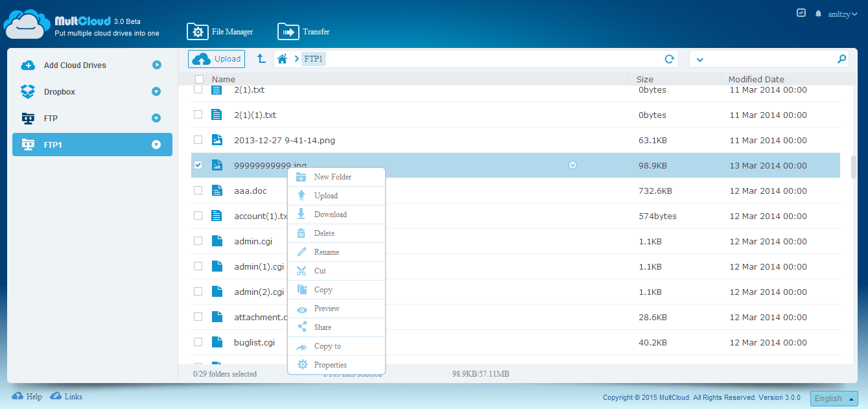Click the file list vertical scrollbar
Viewport: 868px width, 409px height.
[854, 167]
